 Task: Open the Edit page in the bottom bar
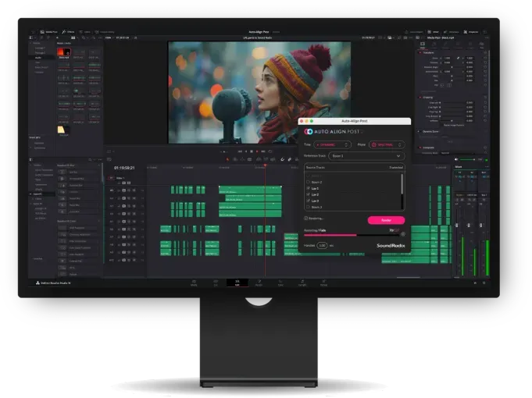237,283
